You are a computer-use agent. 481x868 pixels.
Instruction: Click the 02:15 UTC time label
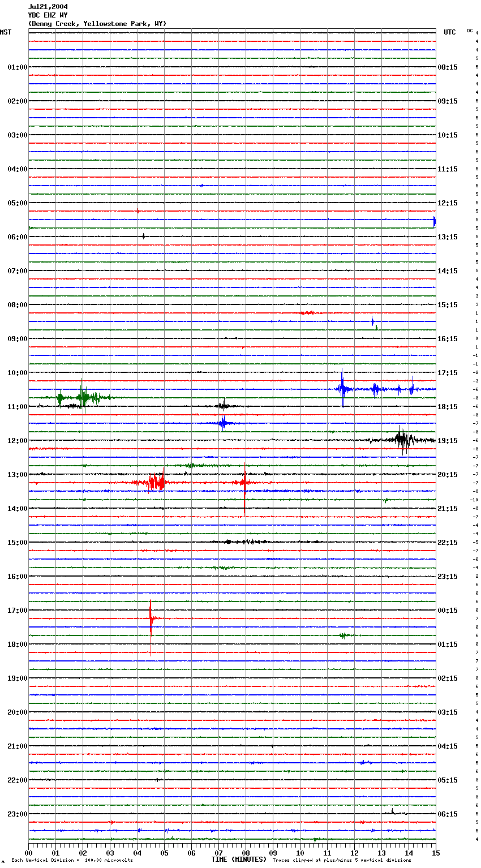(448, 678)
